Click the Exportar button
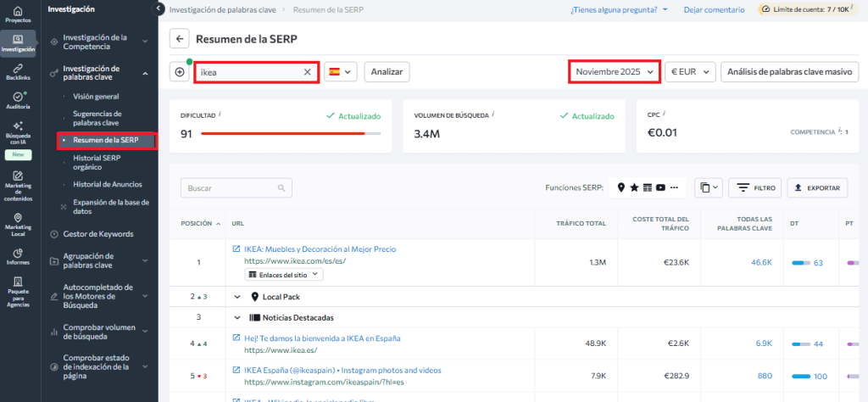 pos(817,187)
